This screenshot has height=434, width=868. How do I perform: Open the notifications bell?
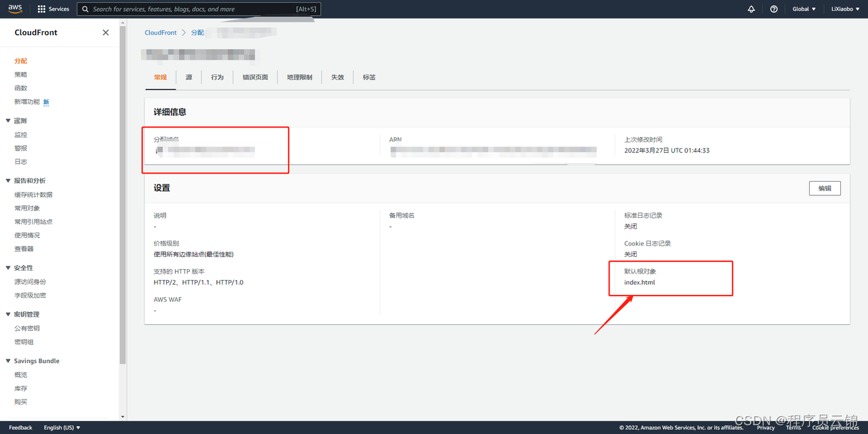point(751,9)
